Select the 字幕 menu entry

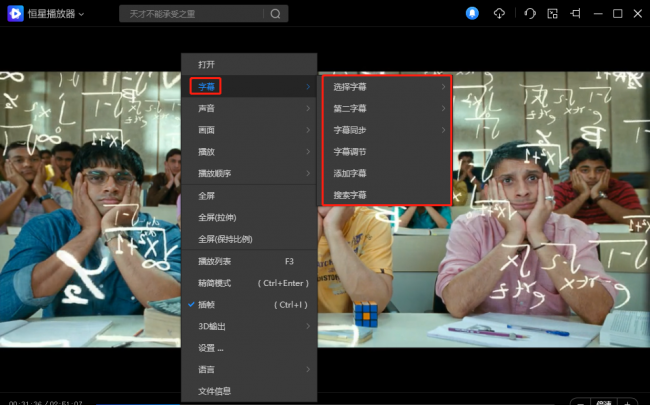tap(249, 87)
